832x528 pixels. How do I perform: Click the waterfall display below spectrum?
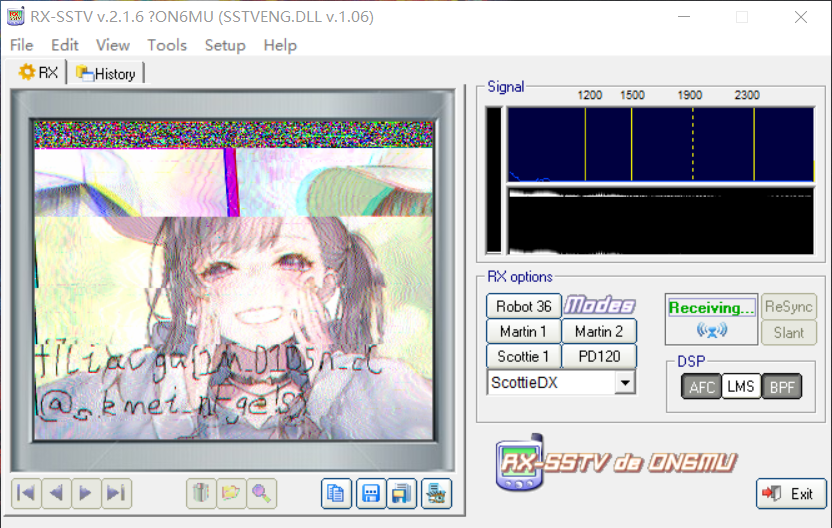point(661,220)
